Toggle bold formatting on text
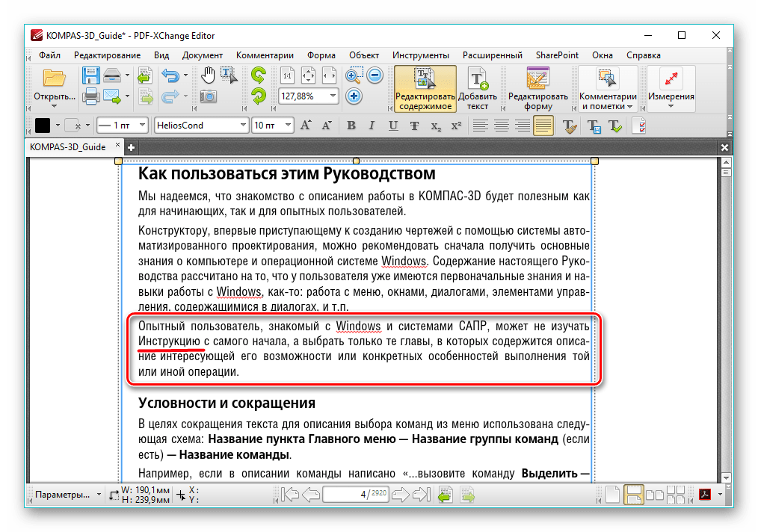The width and height of the screenshot is (758, 532). coord(351,126)
